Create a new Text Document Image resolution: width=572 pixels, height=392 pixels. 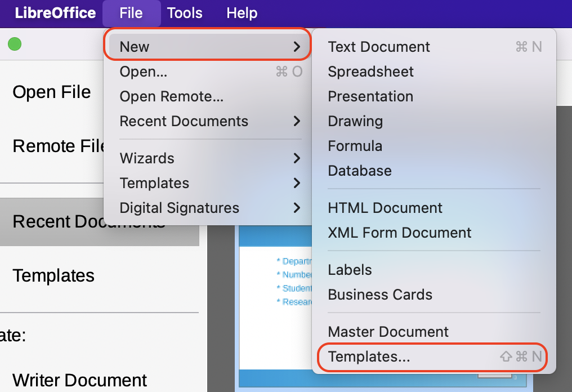click(434, 47)
